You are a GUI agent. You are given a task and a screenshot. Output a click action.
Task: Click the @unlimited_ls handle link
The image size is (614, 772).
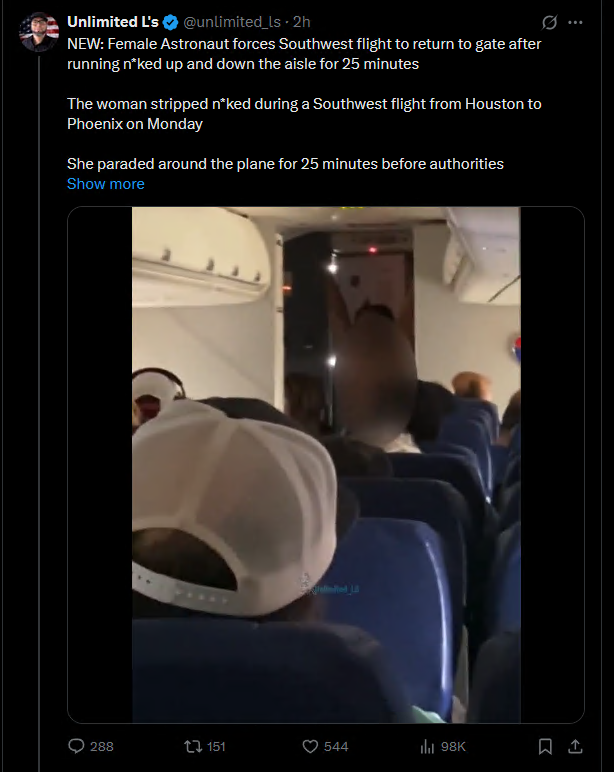[232, 22]
